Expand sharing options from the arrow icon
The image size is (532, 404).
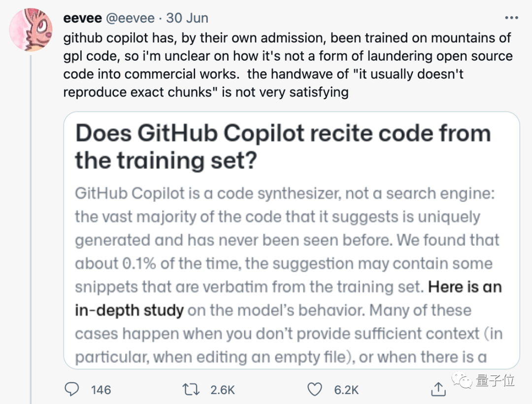pyautogui.click(x=438, y=389)
